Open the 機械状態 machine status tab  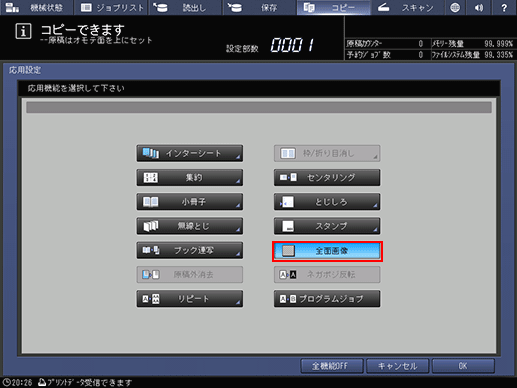36,7
